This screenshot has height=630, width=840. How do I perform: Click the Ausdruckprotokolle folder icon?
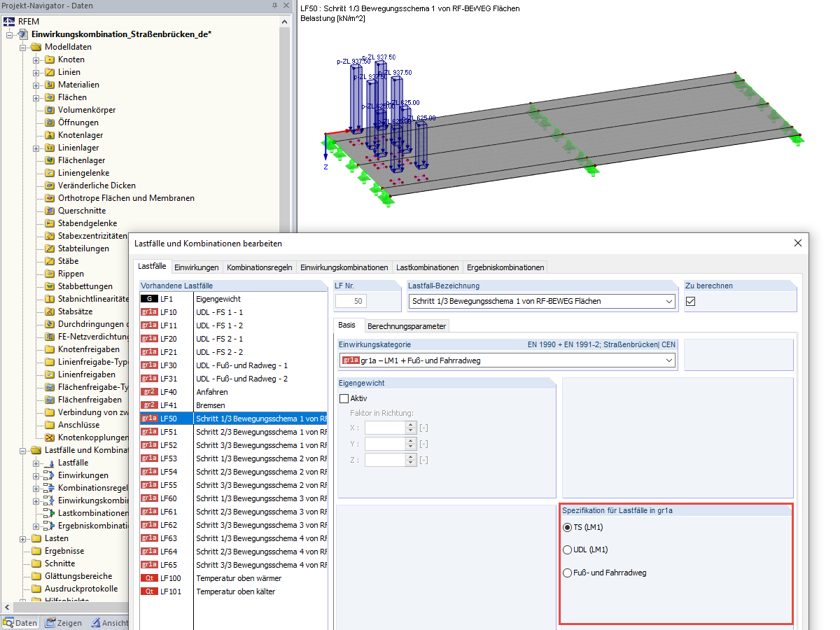pos(36,589)
